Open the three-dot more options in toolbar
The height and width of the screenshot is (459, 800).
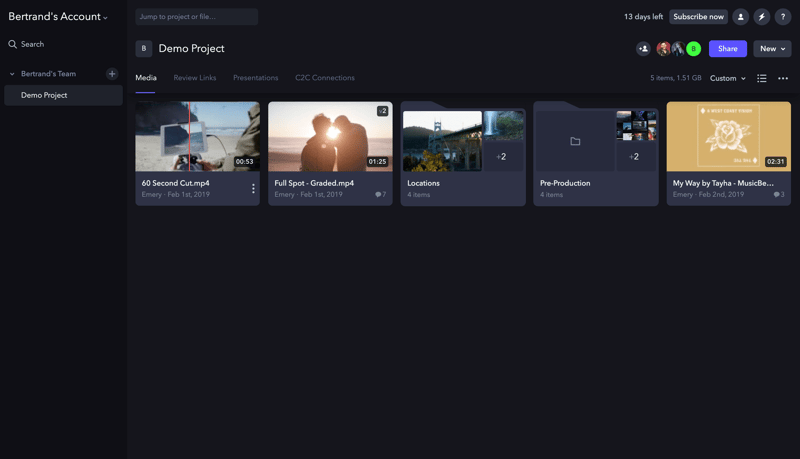click(x=783, y=78)
